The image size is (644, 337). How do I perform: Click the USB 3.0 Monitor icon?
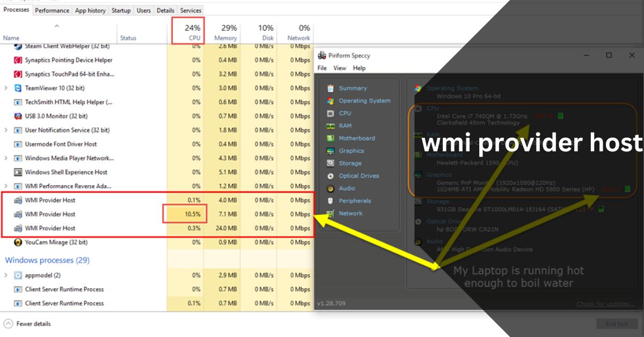point(18,116)
